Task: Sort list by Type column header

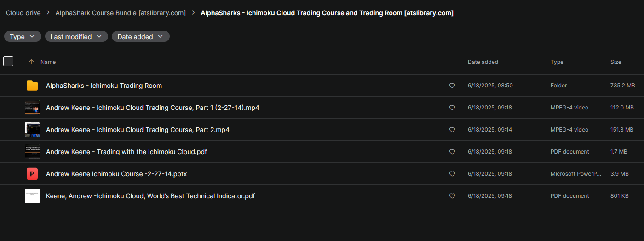Action: [557, 62]
